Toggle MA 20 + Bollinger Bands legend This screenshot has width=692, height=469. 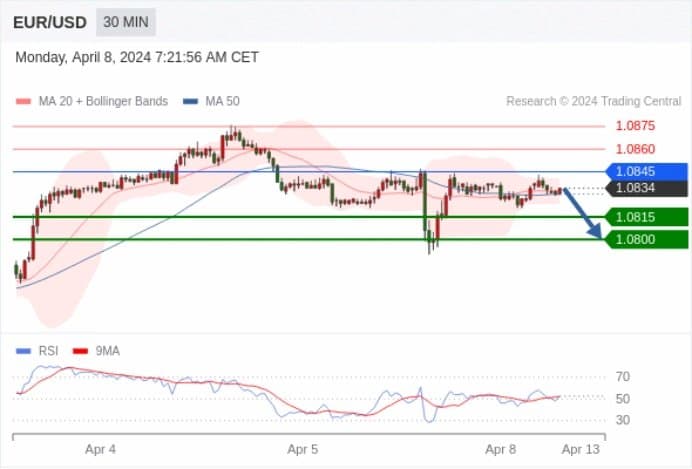(92, 101)
